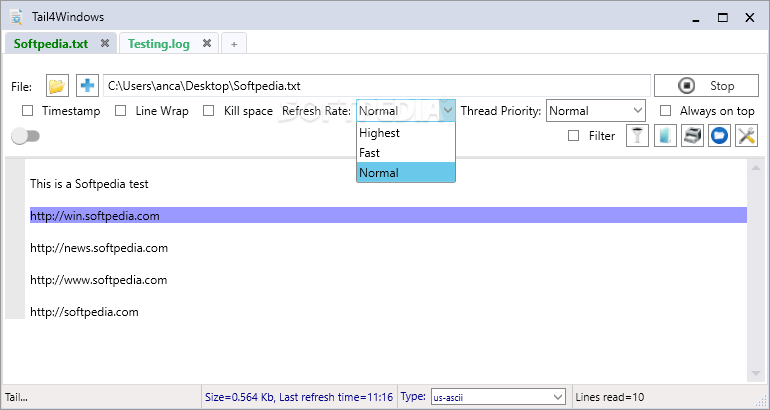Open the us-ascii encoding Type dropdown
Viewport: 770px width, 410px height.
click(498, 397)
